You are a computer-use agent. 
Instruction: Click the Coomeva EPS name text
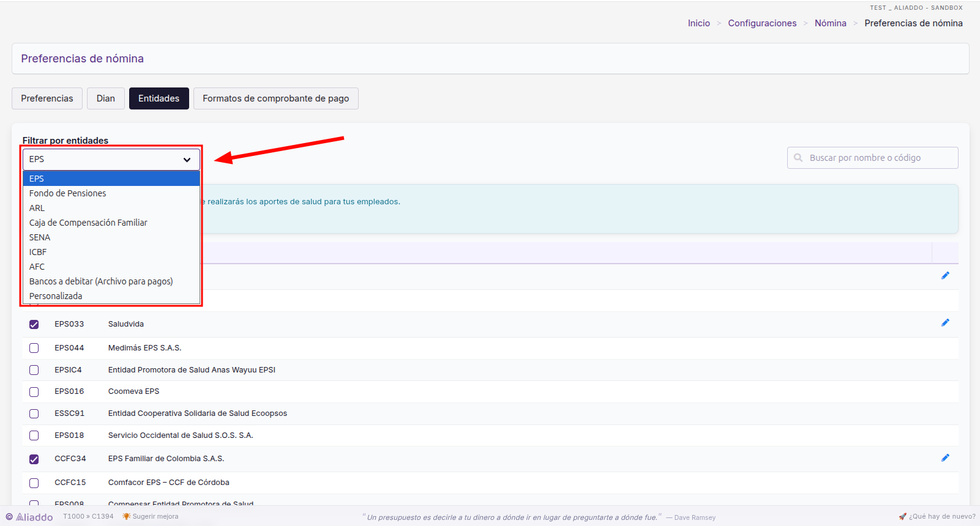click(133, 391)
